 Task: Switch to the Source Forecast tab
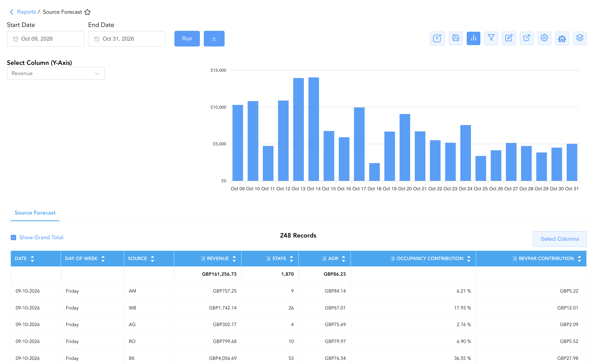(x=35, y=213)
